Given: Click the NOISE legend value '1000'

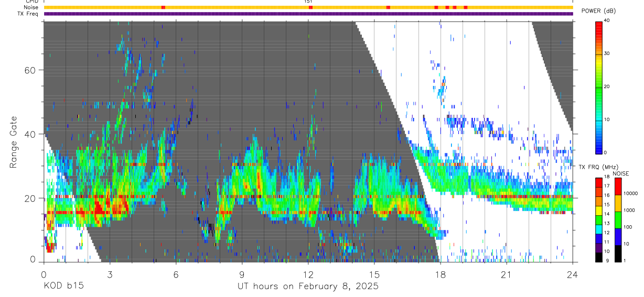Looking at the screenshot, I should click(629, 211).
